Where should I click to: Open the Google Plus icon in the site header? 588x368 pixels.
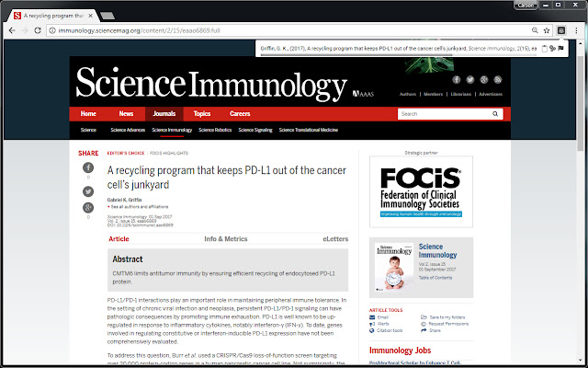[x=484, y=80]
